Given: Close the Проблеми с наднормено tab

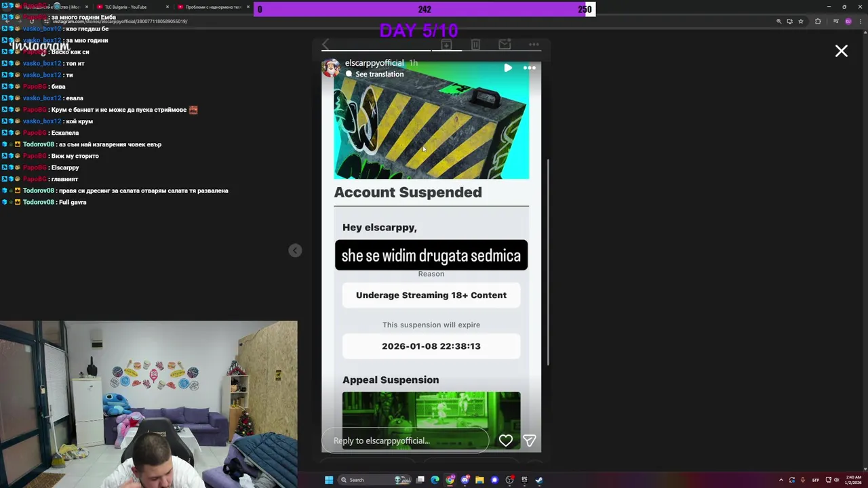Looking at the screenshot, I should (x=248, y=7).
